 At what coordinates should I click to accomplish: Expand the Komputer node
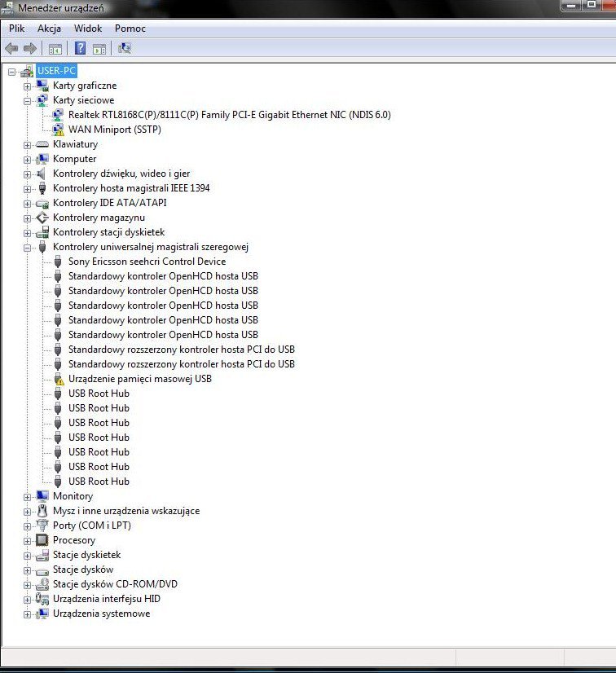pyautogui.click(x=27, y=160)
